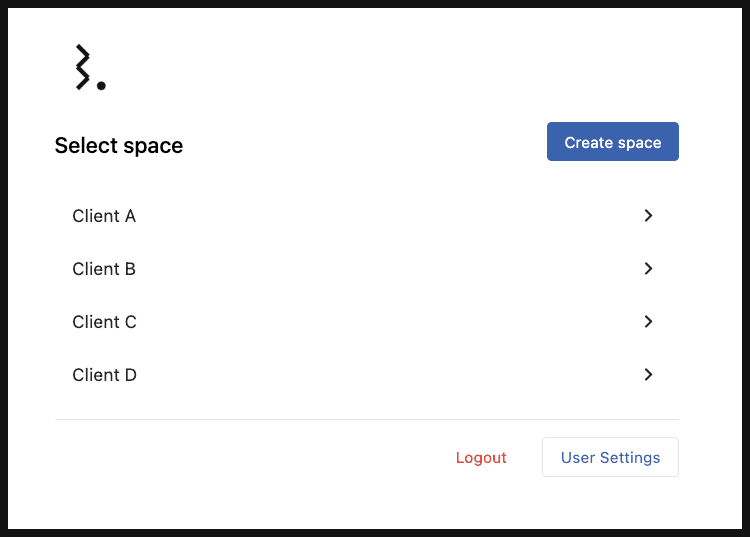Viewport: 750px width, 537px height.
Task: Click the blank area left of Logout
Action: click(x=250, y=458)
